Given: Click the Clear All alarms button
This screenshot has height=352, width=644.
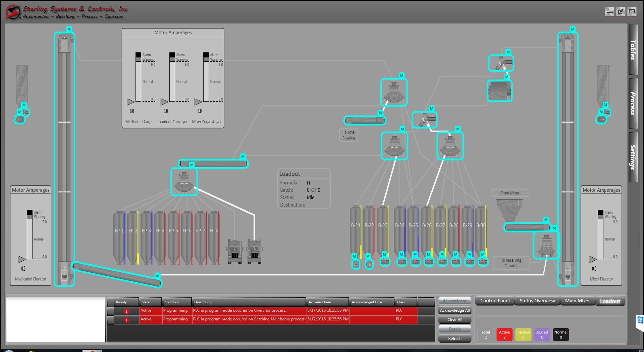Looking at the screenshot, I should [454, 320].
